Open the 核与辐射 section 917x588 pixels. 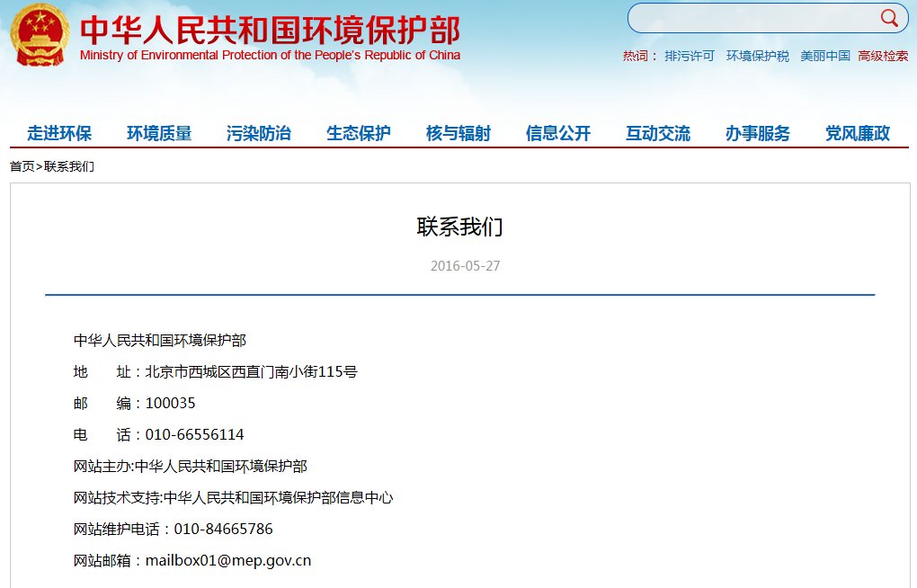tap(458, 133)
